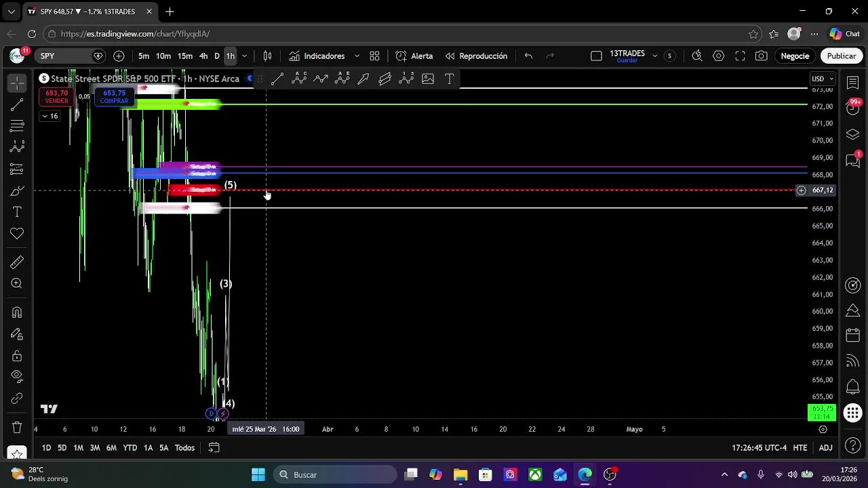This screenshot has height=488, width=868.
Task: Click the Publicar button
Action: 842,56
